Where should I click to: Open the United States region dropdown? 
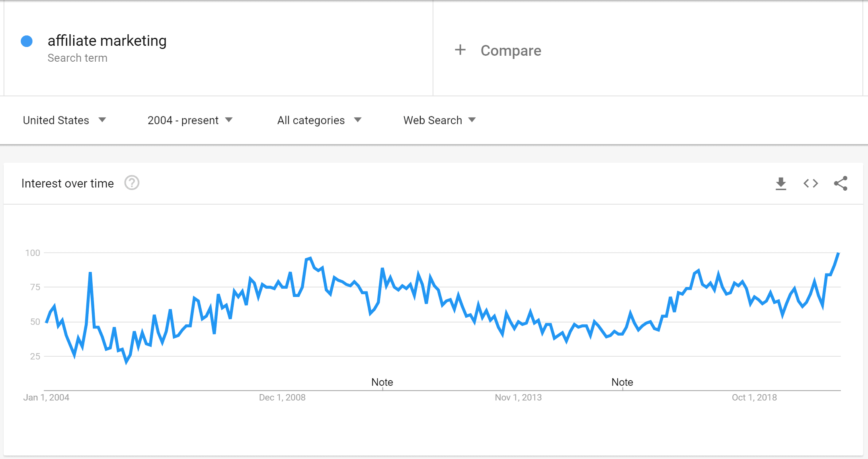[64, 120]
